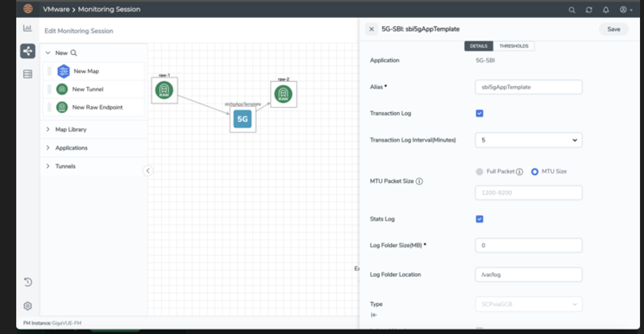Expand the Applications section
The height and width of the screenshot is (334, 644).
point(71,148)
